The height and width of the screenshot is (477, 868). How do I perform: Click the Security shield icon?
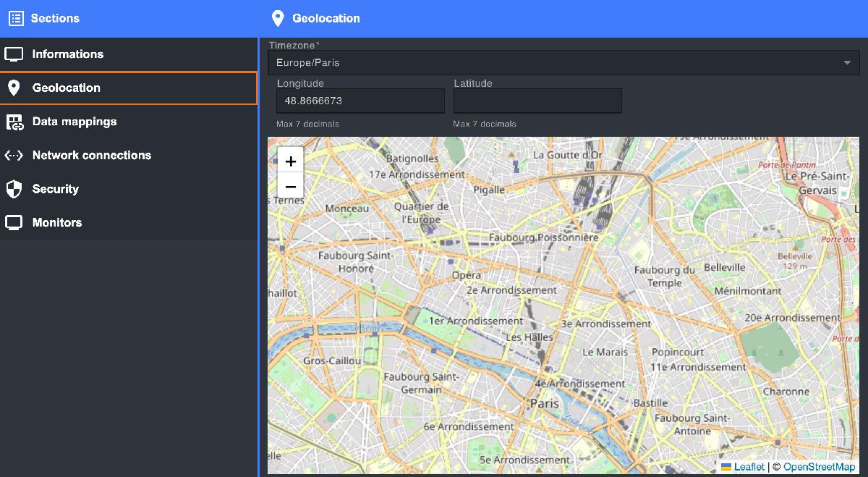click(14, 189)
